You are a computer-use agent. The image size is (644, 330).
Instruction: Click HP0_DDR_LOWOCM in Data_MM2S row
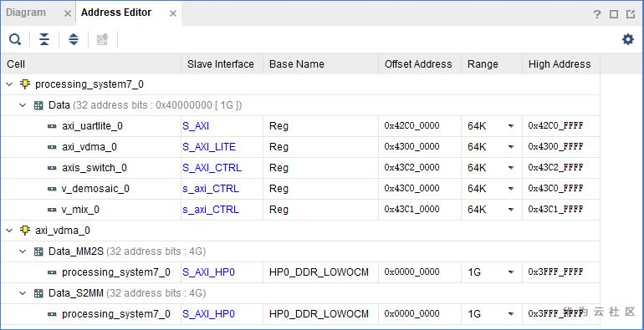click(319, 272)
